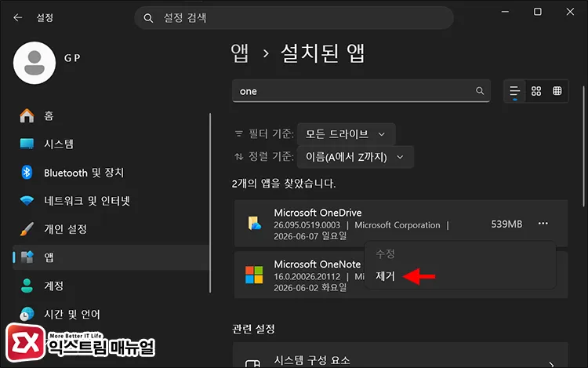Open 계정 settings
This screenshot has height=368, width=588.
click(111, 286)
